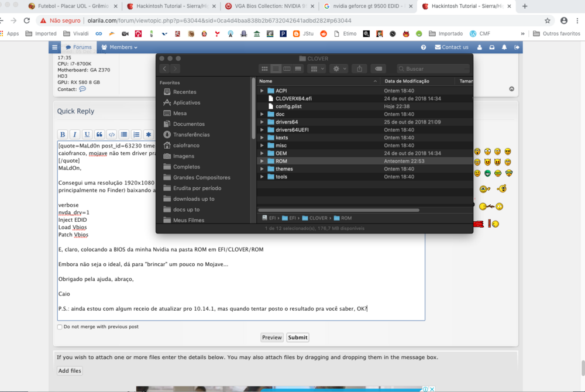The image size is (585, 392).
Task: Click Add files to attach a file
Action: pos(69,370)
